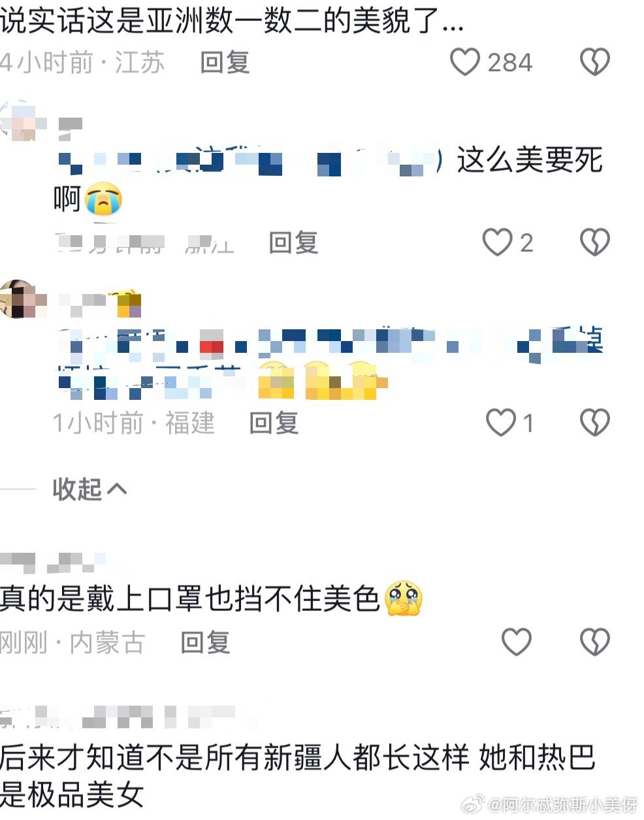Viewport: 644px width, 820px height.
Task: Reply to the Jiangsu comment
Action: coord(225,63)
